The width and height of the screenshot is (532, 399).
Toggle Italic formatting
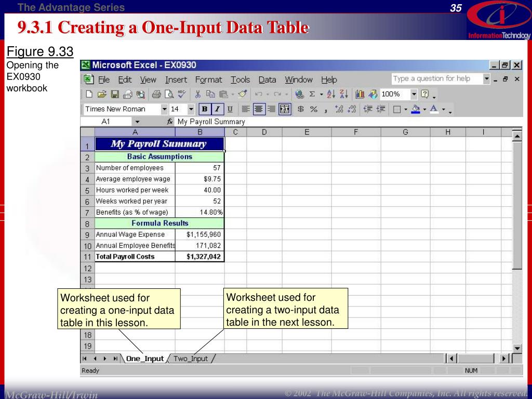pyautogui.click(x=217, y=109)
